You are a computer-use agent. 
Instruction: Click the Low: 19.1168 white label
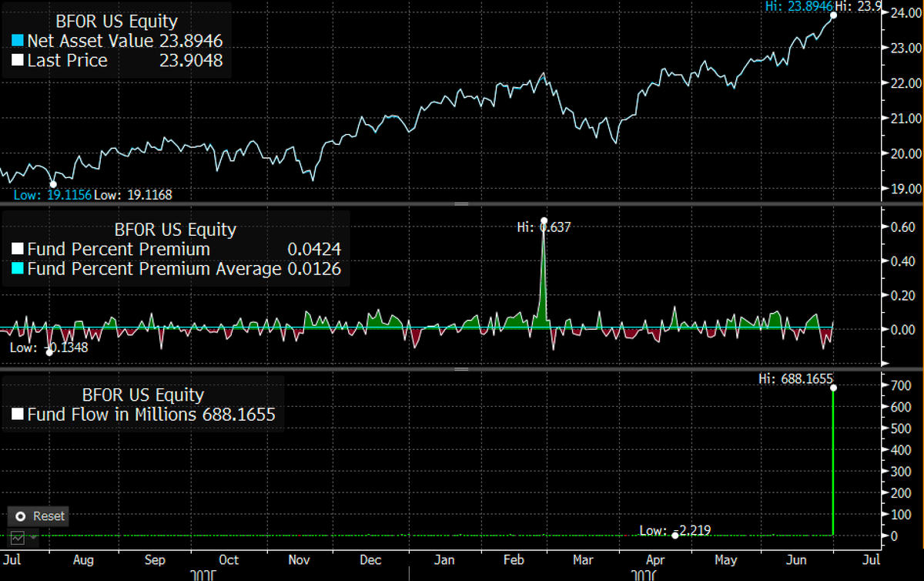(133, 196)
